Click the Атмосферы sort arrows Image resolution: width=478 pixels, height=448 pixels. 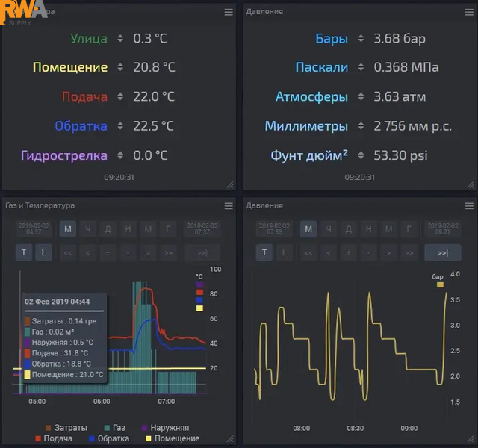coord(361,96)
